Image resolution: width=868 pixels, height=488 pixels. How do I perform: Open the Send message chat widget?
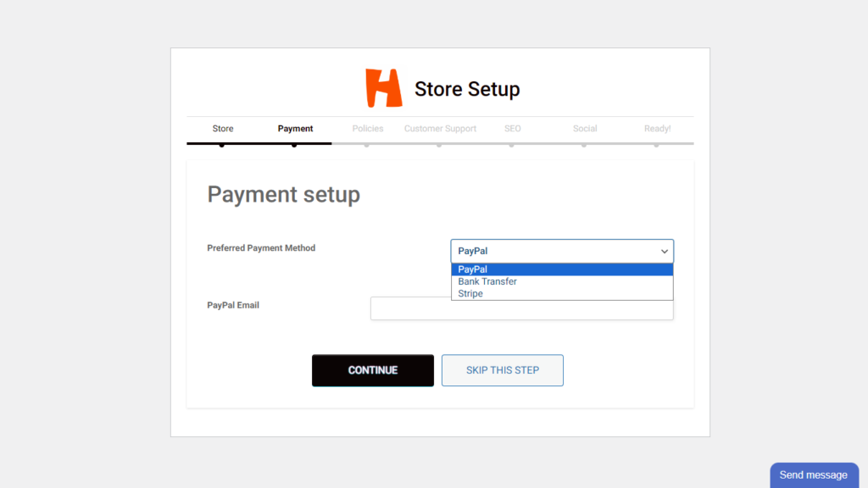pos(813,475)
